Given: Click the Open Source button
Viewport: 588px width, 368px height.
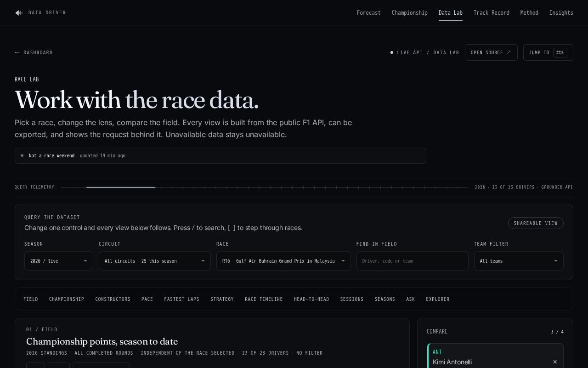Looking at the screenshot, I should point(491,52).
